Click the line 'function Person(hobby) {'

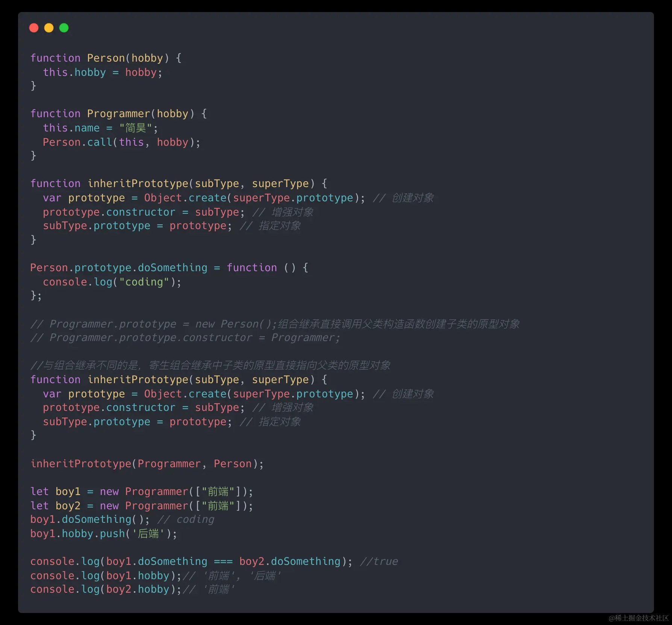[x=106, y=58]
